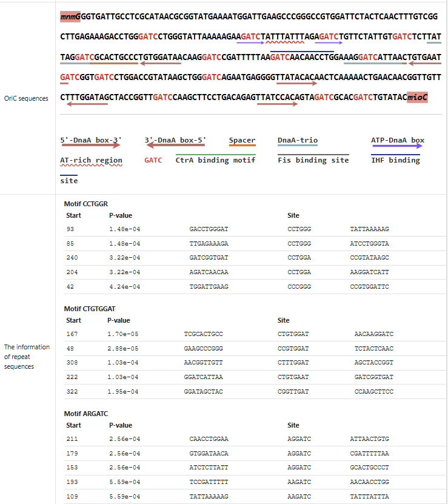The height and width of the screenshot is (504, 448).
Task: Click start value 85 in CCTGGR table
Action: (70, 244)
